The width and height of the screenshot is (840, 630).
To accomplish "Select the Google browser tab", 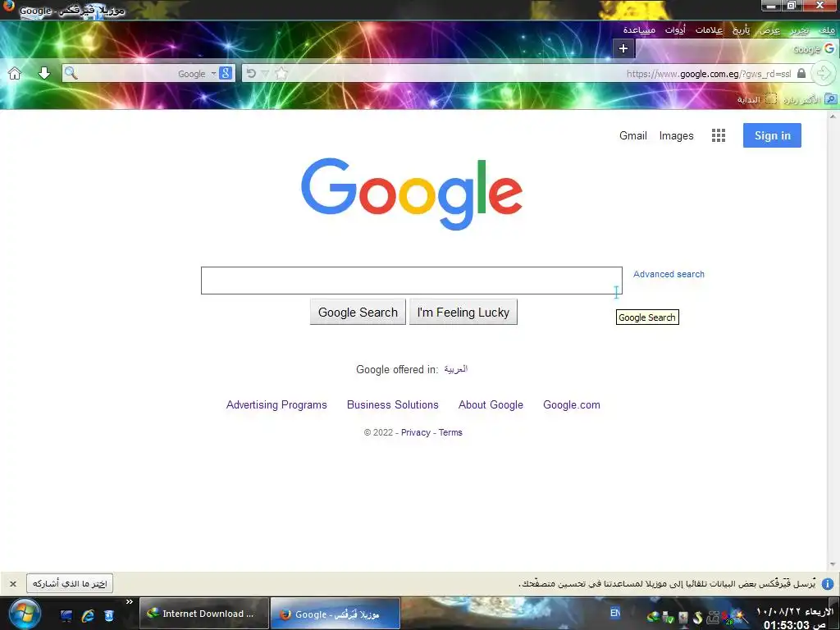I will [x=737, y=48].
